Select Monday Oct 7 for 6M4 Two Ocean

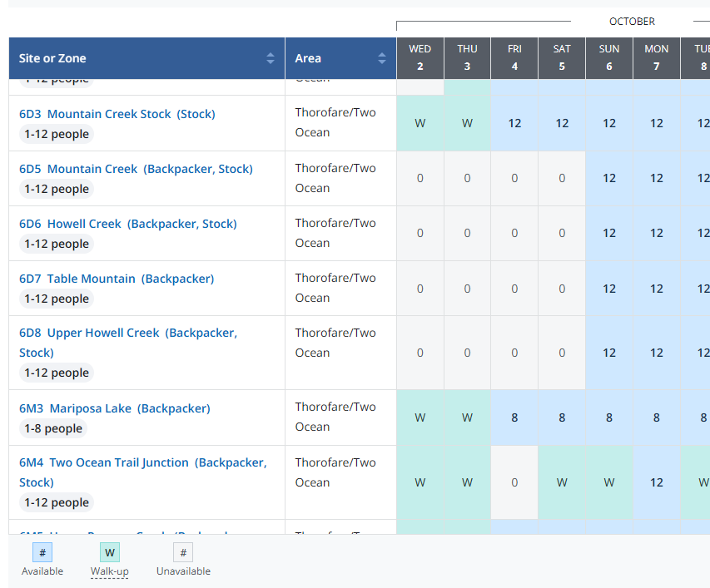point(657,482)
